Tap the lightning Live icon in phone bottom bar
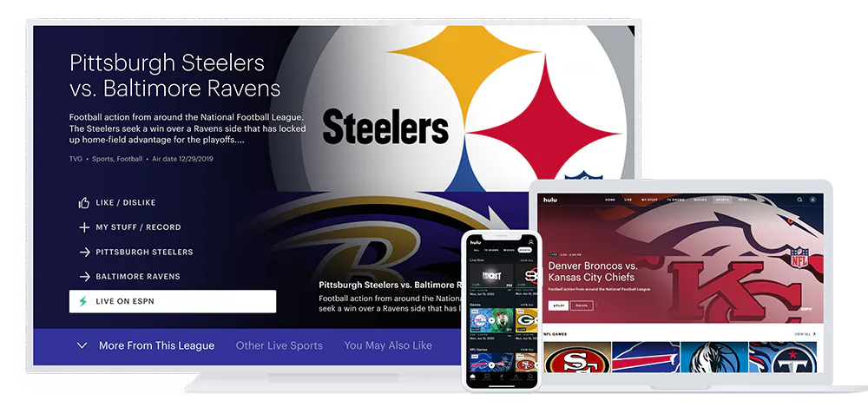This screenshot has height=407, width=868. (x=502, y=377)
